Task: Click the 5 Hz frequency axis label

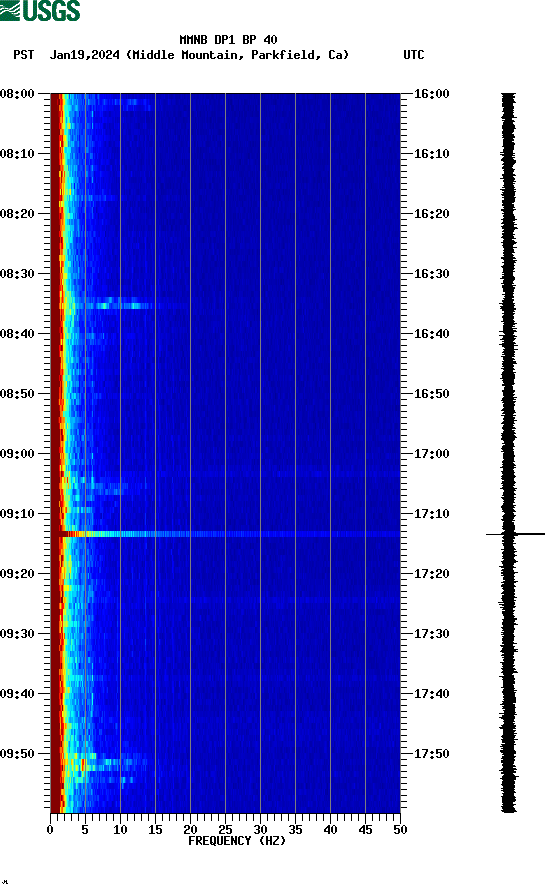Action: pyautogui.click(x=85, y=830)
